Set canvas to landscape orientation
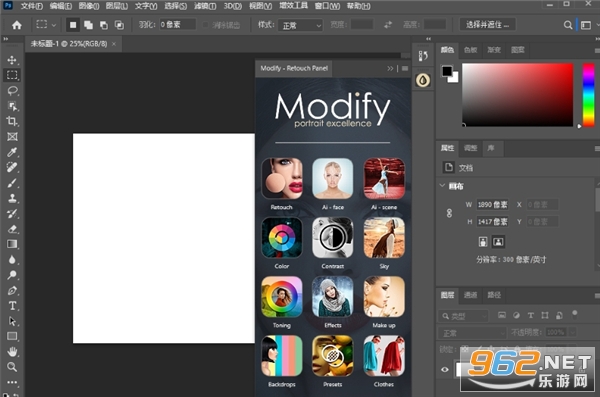 point(498,242)
